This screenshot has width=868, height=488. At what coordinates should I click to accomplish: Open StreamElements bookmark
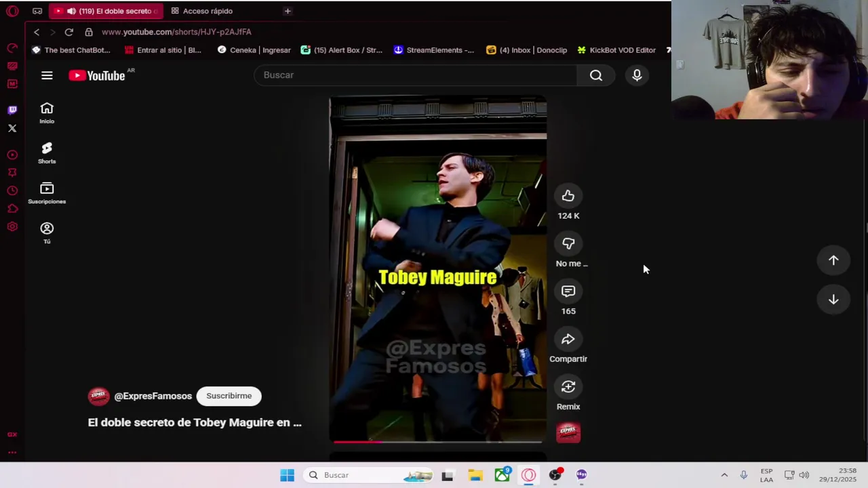[434, 50]
